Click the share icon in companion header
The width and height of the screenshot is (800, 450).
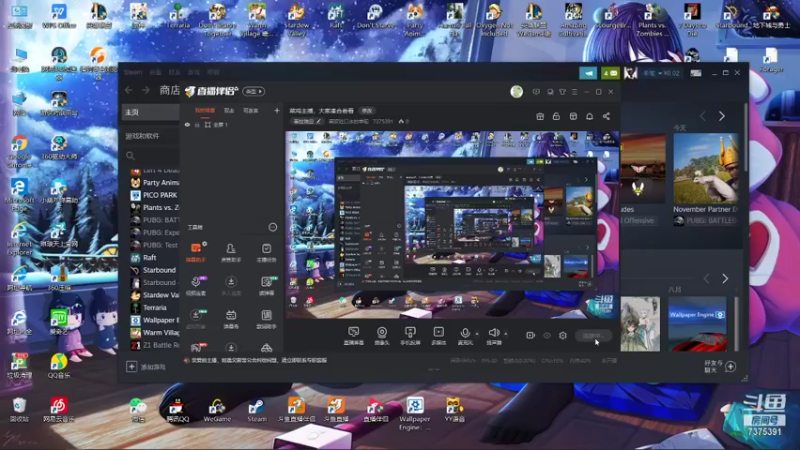pyautogui.click(x=606, y=116)
